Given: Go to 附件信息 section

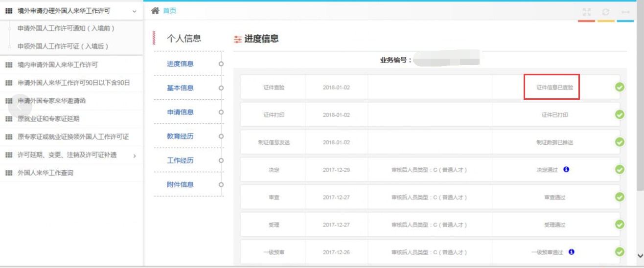Looking at the screenshot, I should point(180,185).
